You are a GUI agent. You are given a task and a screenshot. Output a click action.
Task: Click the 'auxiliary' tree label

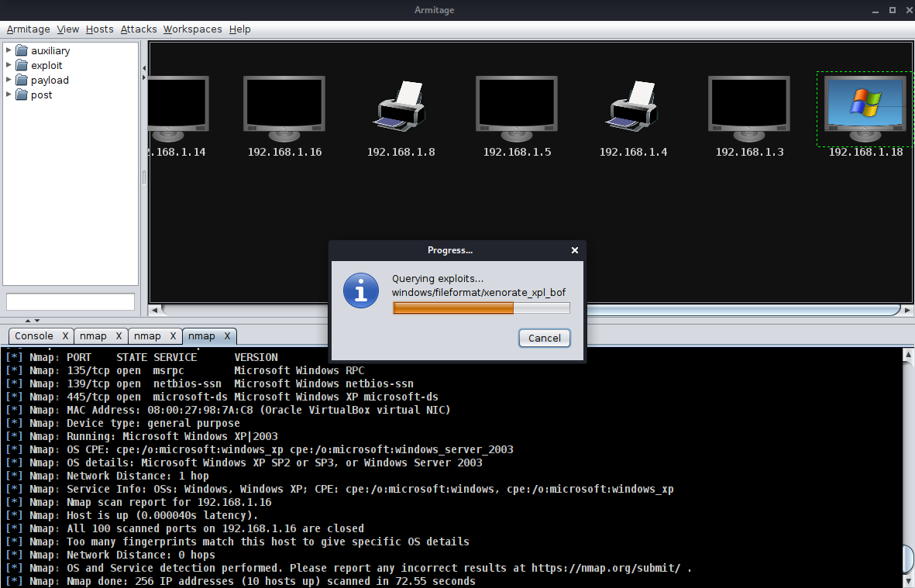tap(50, 51)
